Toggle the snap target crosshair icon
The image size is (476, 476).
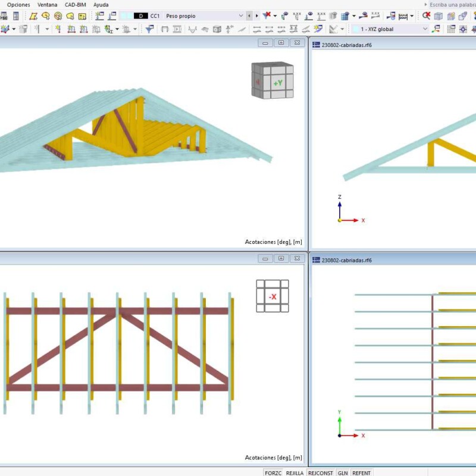464,29
